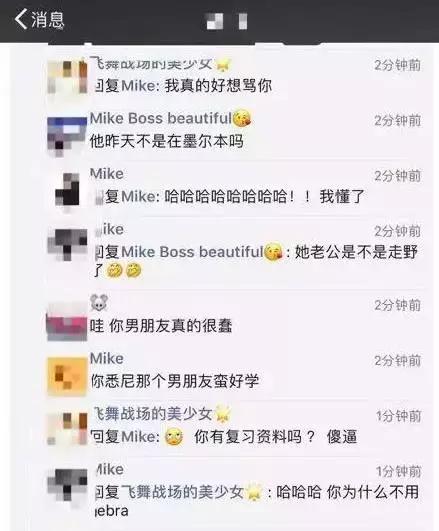Viewport: 439px width, 531px height.
Task: Open the avatar beside 她老公是不是走野 reply
Action: (67, 245)
